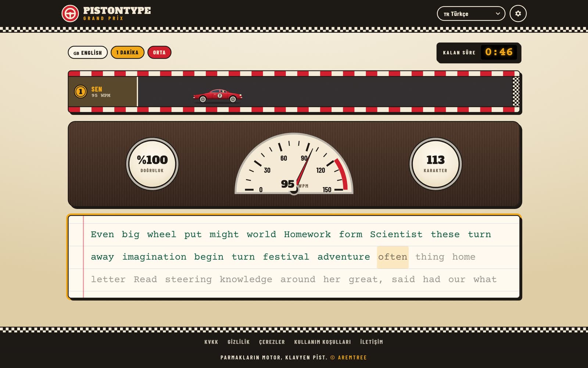Click the %100 Doğruluk accuracy gauge
Viewport: 588px width, 368px height.
[x=152, y=164]
